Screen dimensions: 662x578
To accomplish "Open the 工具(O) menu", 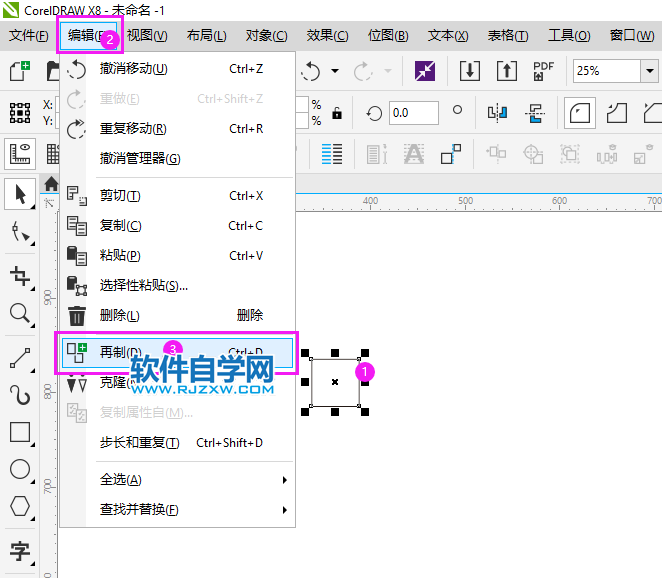I will point(569,35).
